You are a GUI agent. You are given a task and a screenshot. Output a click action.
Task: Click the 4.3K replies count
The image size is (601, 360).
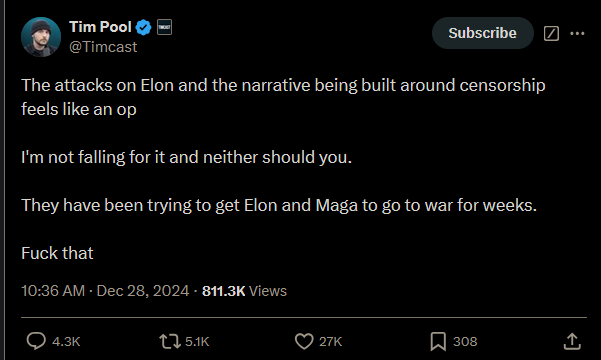point(66,342)
